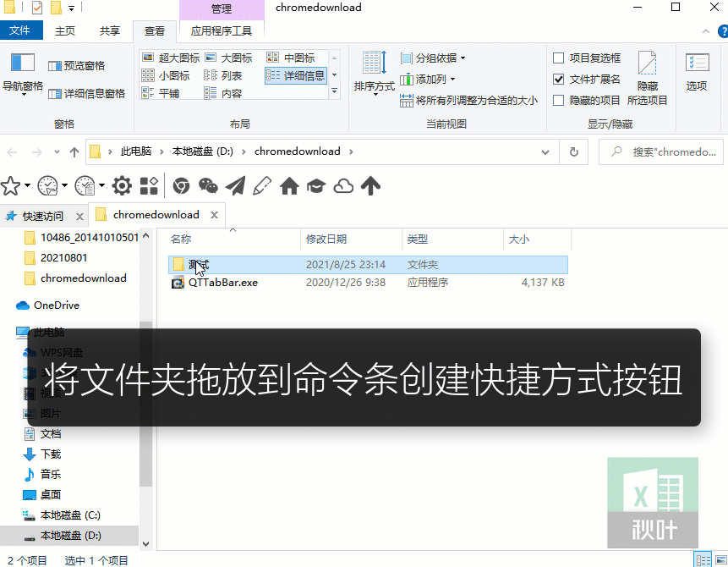Switch to details view icon in status bar

[x=703, y=559]
